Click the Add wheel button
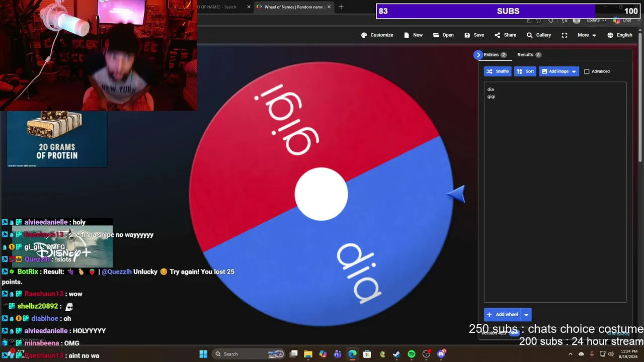This screenshot has width=644, height=362. tap(503, 315)
